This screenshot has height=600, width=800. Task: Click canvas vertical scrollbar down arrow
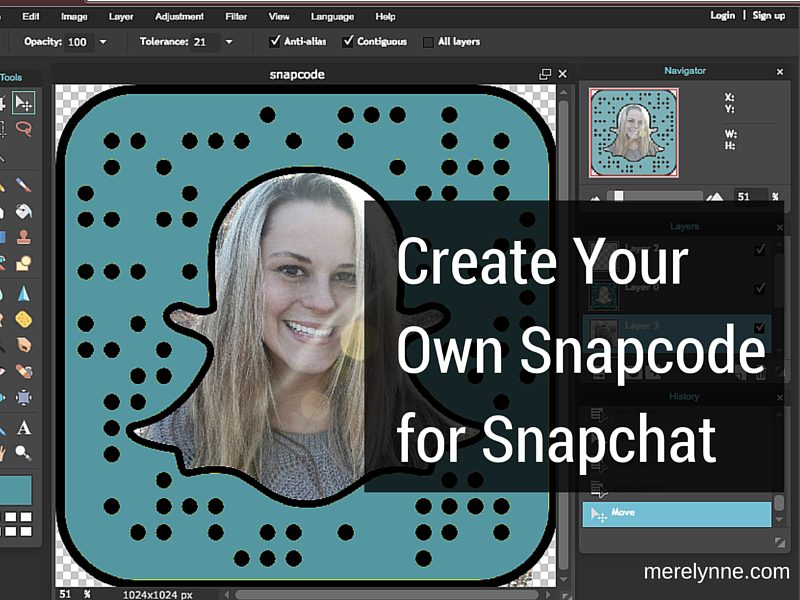click(564, 579)
